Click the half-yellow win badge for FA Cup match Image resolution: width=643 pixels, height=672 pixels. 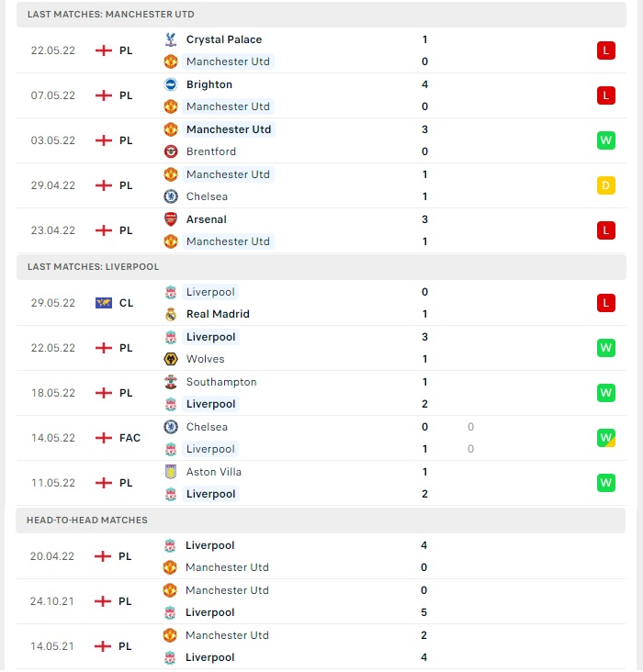pos(605,438)
